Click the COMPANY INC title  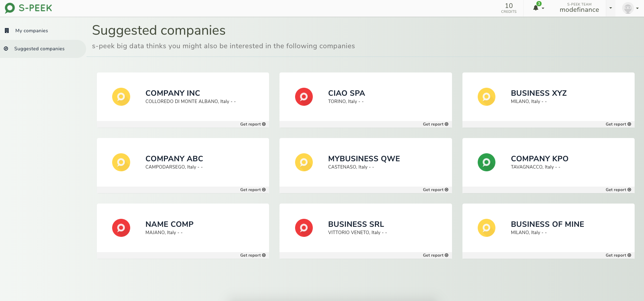(173, 93)
